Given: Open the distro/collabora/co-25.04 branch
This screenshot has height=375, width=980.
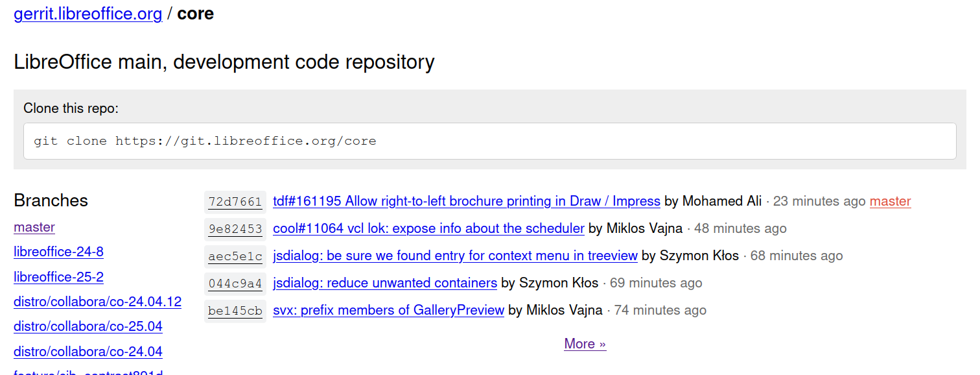Looking at the screenshot, I should 88,326.
